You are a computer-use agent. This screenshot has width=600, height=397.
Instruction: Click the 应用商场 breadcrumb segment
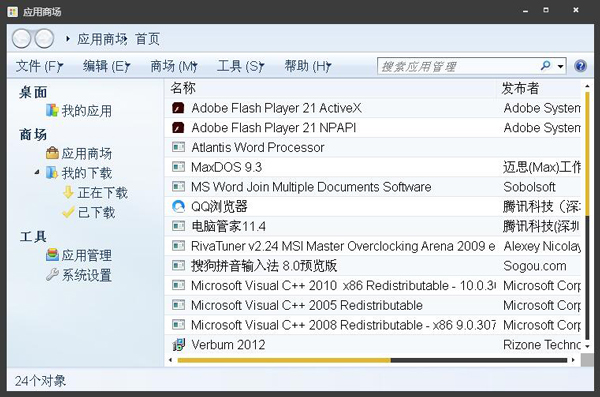102,39
